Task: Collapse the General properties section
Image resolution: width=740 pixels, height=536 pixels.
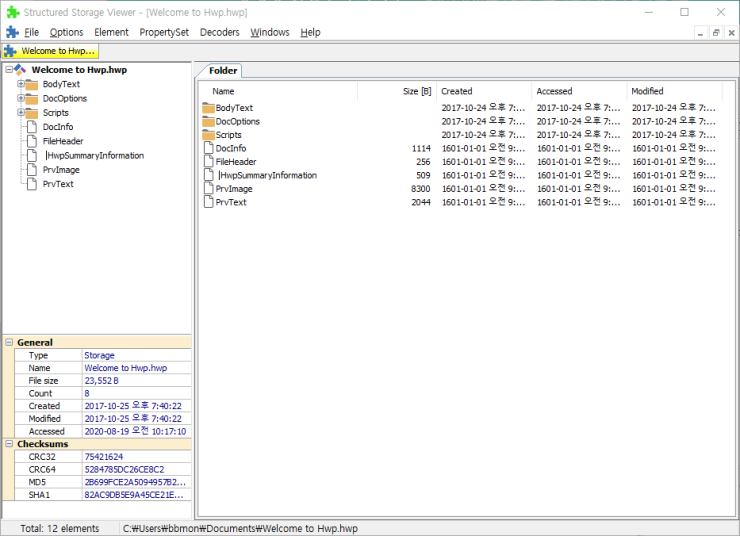Action: click(x=9, y=342)
